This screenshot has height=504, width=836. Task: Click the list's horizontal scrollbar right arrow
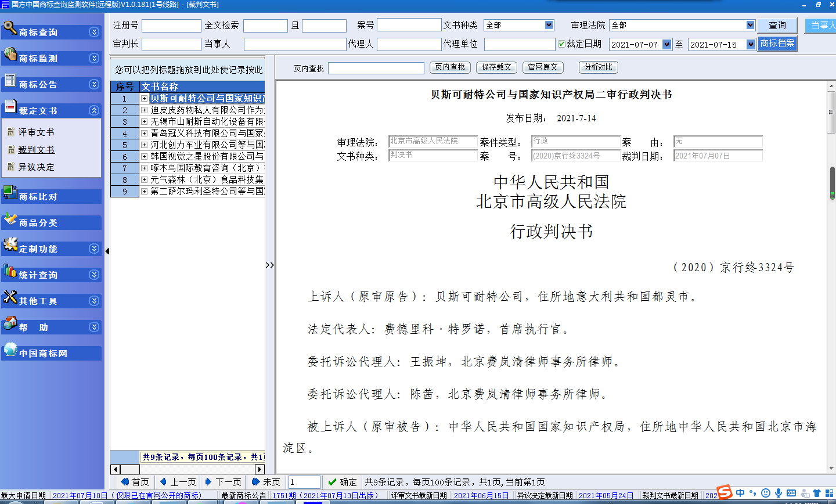(260, 469)
